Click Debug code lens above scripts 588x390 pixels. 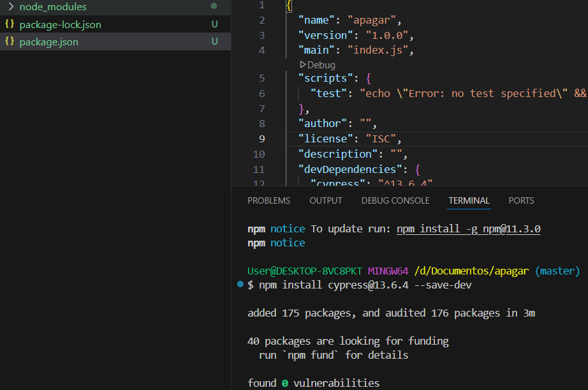pyautogui.click(x=321, y=65)
